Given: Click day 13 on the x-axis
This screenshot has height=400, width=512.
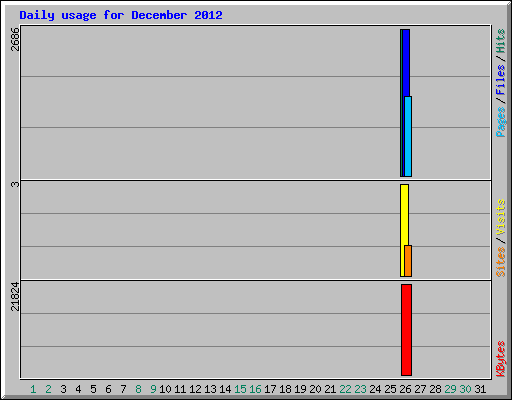Looking at the screenshot, I should pyautogui.click(x=210, y=389).
